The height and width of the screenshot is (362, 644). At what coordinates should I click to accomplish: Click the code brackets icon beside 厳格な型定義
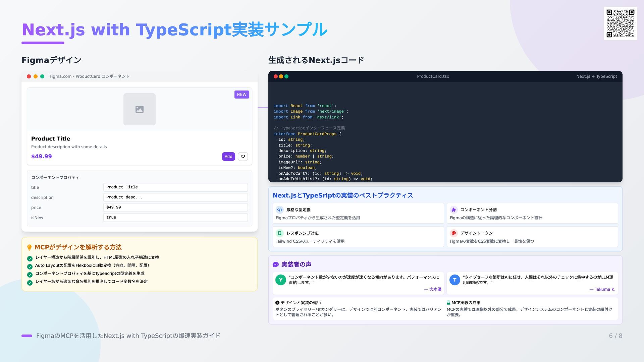tap(280, 210)
